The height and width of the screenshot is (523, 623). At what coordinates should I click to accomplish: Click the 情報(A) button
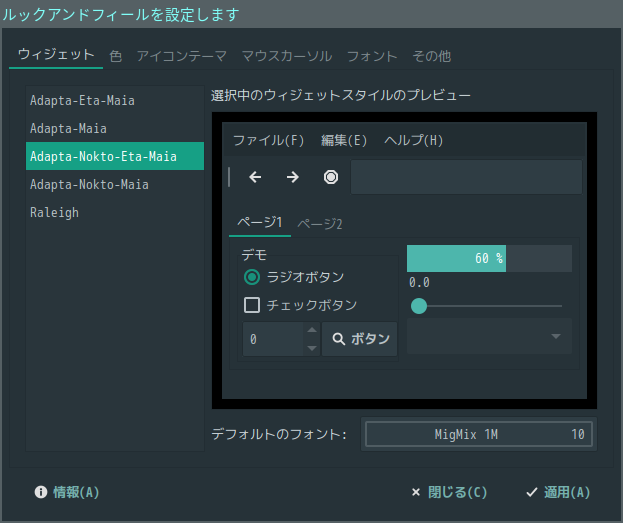click(67, 492)
